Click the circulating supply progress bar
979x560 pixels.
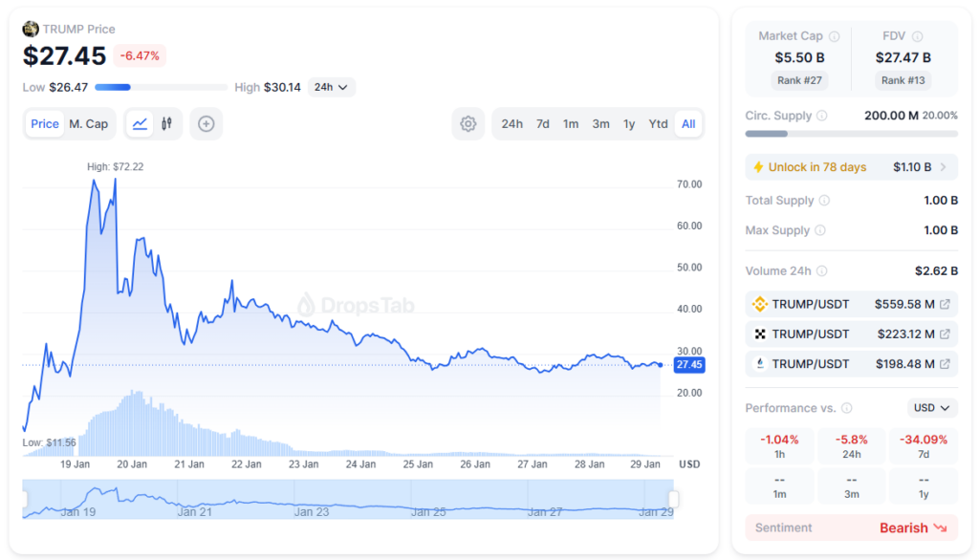851,134
